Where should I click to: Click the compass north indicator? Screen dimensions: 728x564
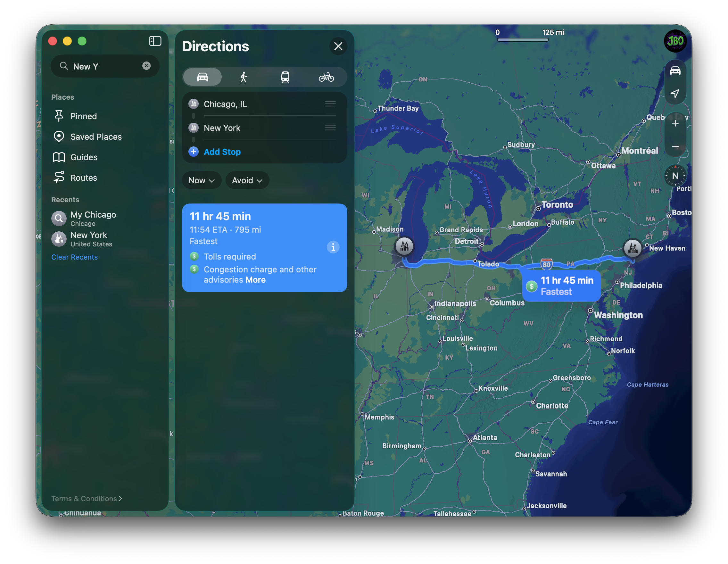pyautogui.click(x=675, y=176)
